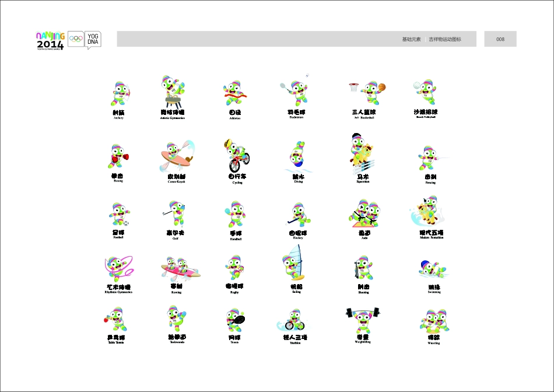554x392 pixels.
Task: Click the 3x3 Basketball mascot icon
Action: (x=367, y=92)
